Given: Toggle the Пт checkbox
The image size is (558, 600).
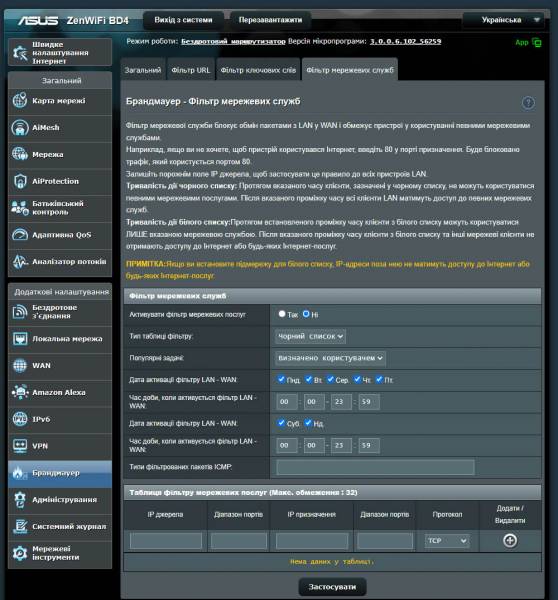Looking at the screenshot, I should pos(379,379).
